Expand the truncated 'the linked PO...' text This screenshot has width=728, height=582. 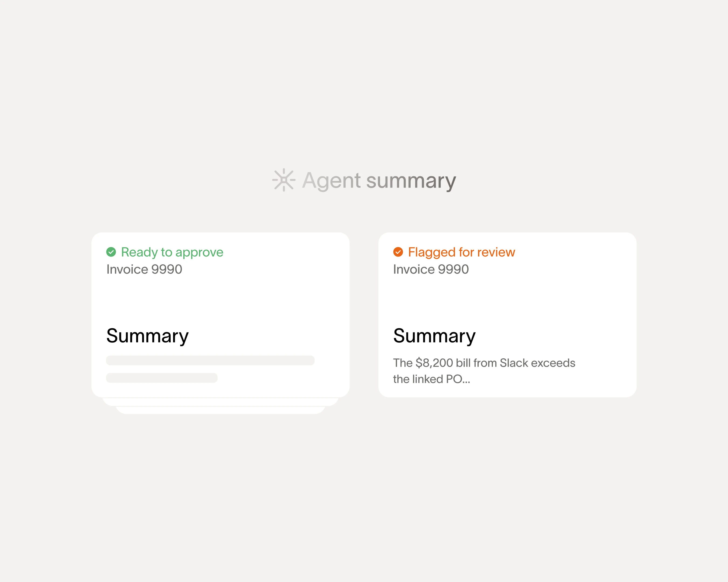(431, 379)
